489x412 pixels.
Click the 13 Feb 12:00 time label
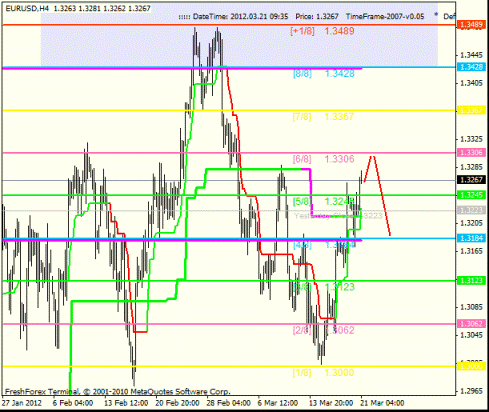tap(126, 403)
